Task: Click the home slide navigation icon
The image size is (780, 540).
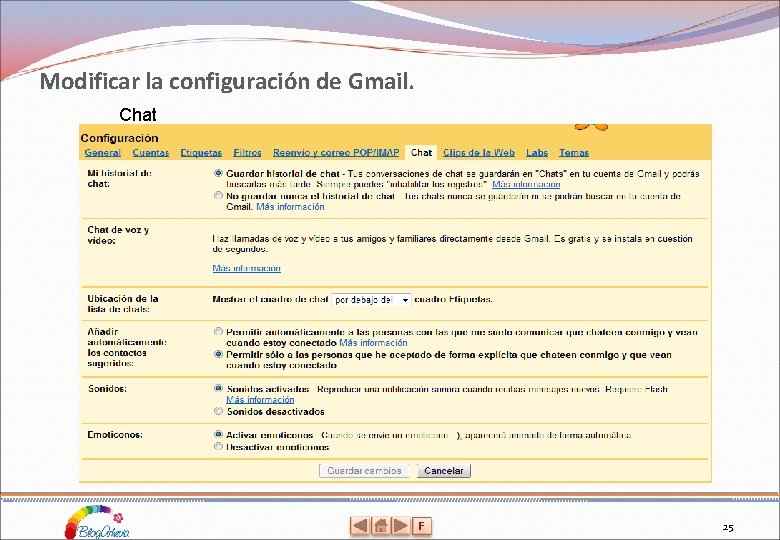Action: [x=381, y=526]
